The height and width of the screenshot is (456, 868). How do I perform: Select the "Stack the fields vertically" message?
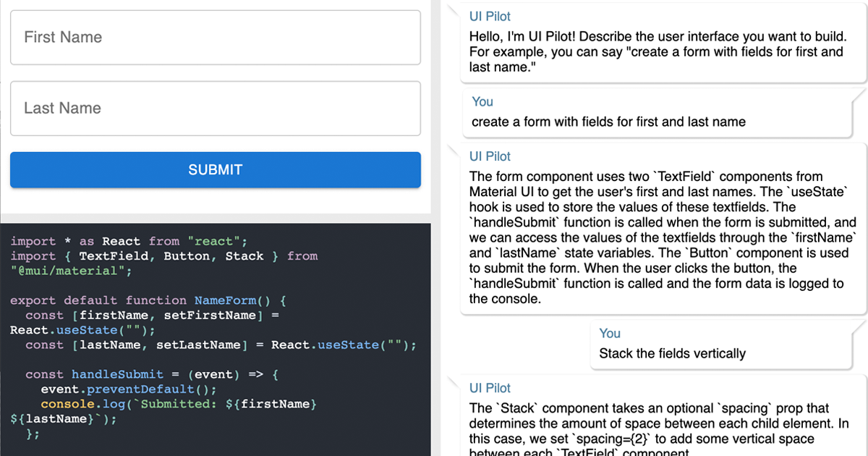coord(672,354)
